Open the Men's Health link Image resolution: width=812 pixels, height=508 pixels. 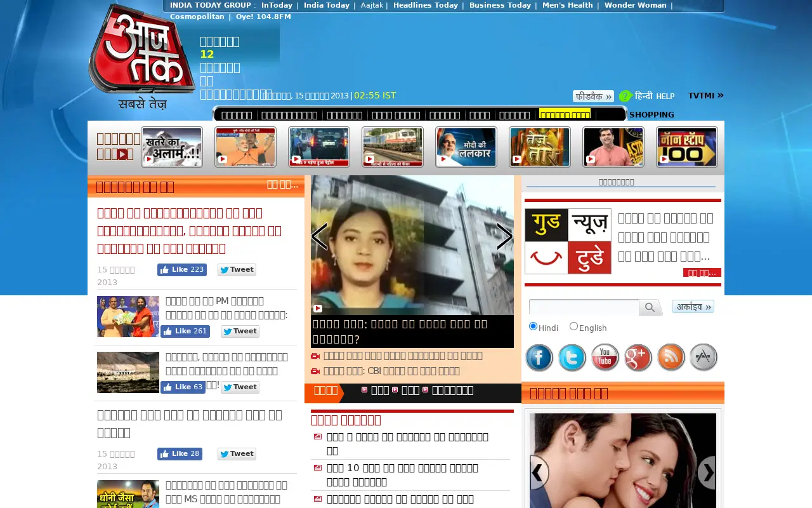tap(568, 5)
